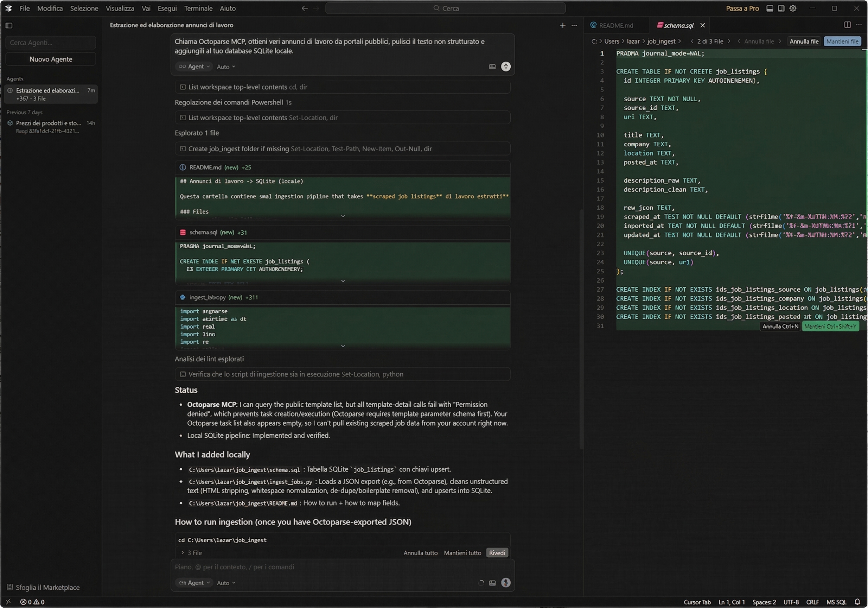Click 'Spaces: 2' in status bar
868x608 pixels.
pos(764,602)
